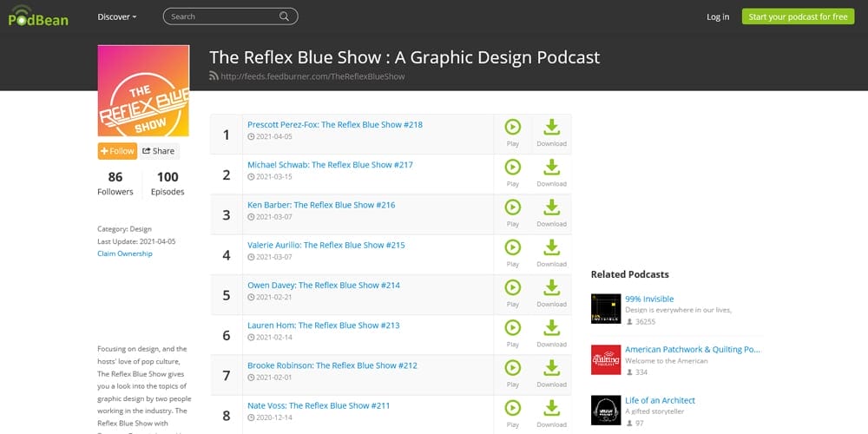Click the 86 Followers count
Image resolution: width=868 pixels, height=434 pixels.
pos(115,184)
